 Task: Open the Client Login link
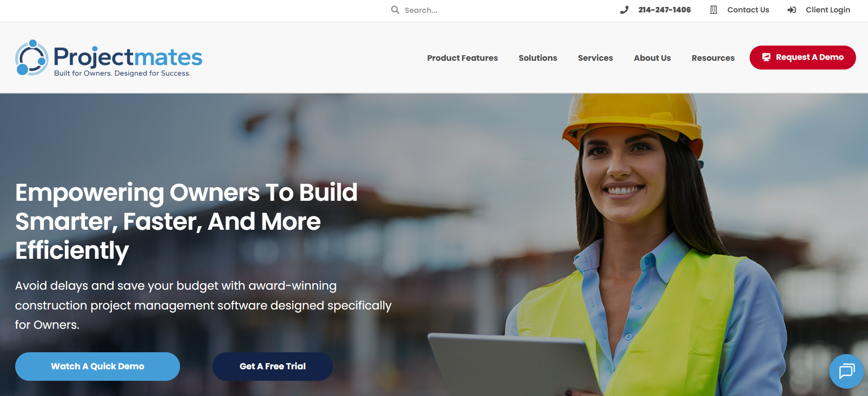pos(828,10)
